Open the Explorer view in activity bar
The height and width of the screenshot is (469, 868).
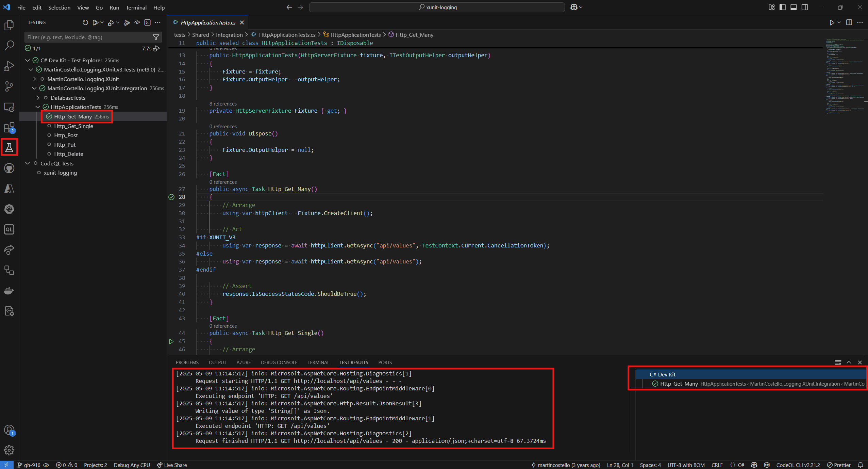(x=9, y=25)
